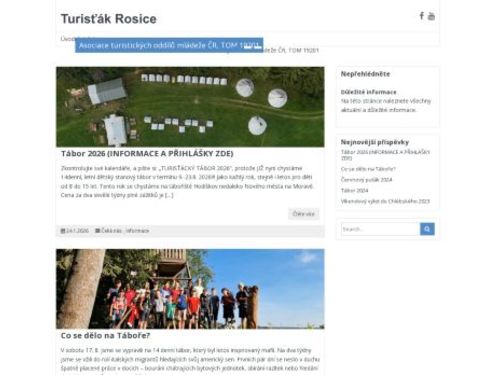Open the 24.1.2026 post date link
The height and width of the screenshot is (375, 500).
point(77,231)
